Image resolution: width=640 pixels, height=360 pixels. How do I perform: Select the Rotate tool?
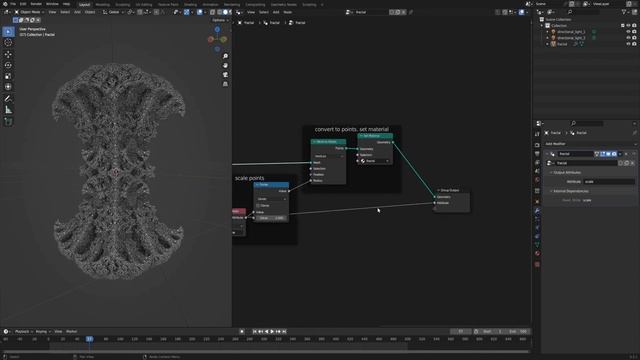coord(8,65)
